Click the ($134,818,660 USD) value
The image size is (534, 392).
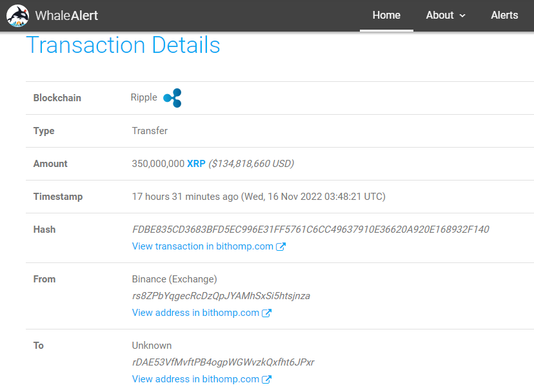[252, 164]
